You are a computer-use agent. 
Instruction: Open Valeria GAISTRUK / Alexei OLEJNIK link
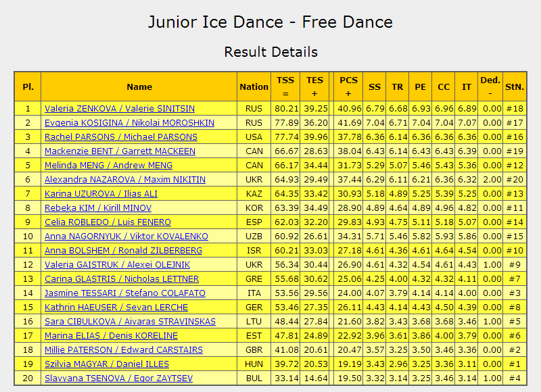[117, 264]
